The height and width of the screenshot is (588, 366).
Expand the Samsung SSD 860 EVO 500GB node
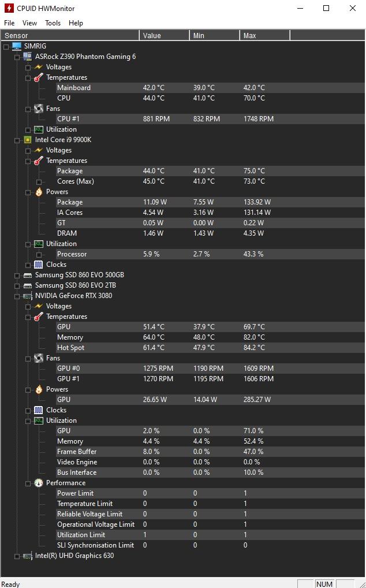(17, 275)
